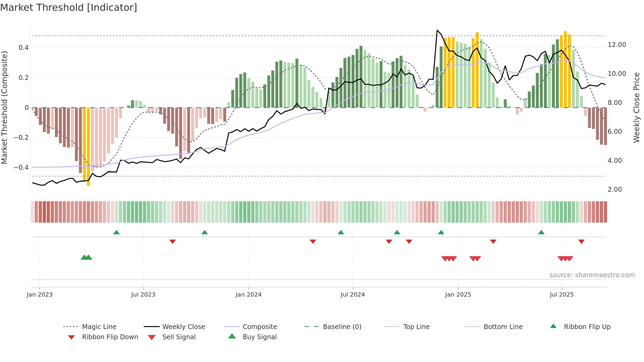
Task: Toggle the Top Line legend entry
Action: coord(407,327)
